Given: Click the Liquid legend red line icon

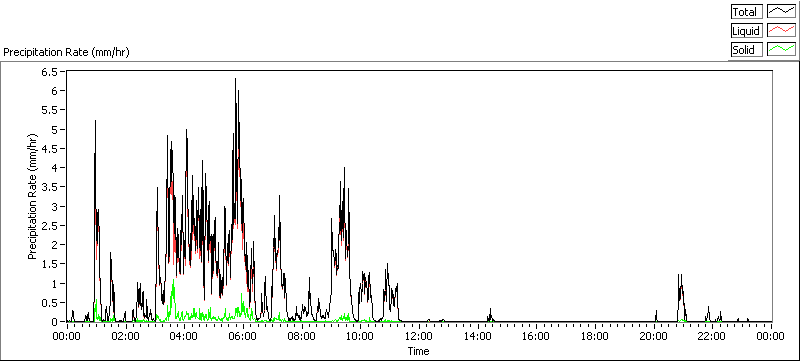Looking at the screenshot, I should [x=781, y=31].
